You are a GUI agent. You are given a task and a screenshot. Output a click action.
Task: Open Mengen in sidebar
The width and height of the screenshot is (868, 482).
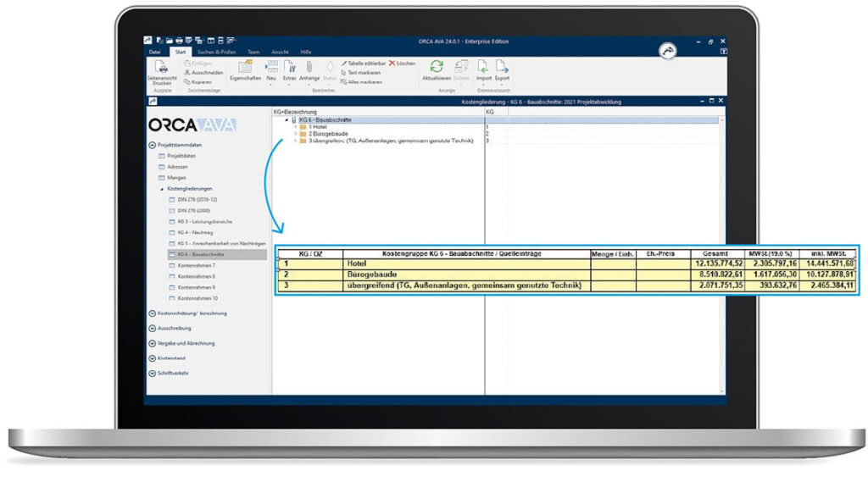pyautogui.click(x=176, y=178)
